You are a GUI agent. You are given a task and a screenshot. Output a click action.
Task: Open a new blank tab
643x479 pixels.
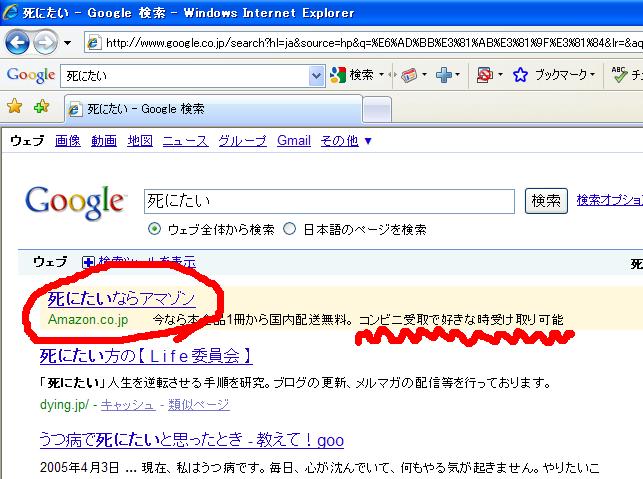[x=377, y=110]
